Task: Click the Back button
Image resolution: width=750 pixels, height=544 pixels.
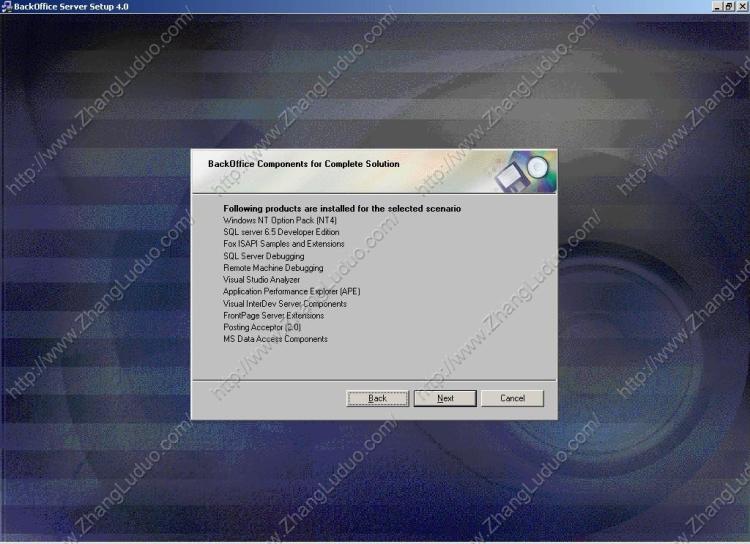Action: (377, 398)
